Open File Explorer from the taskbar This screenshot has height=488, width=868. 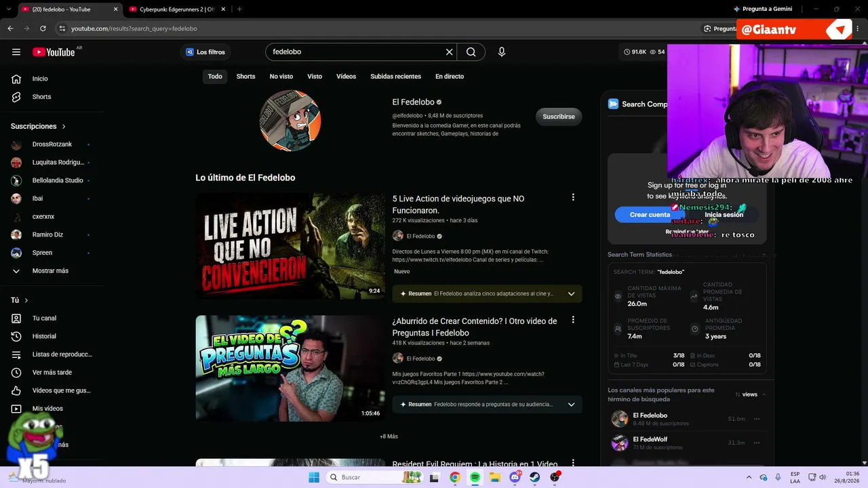pos(495,477)
